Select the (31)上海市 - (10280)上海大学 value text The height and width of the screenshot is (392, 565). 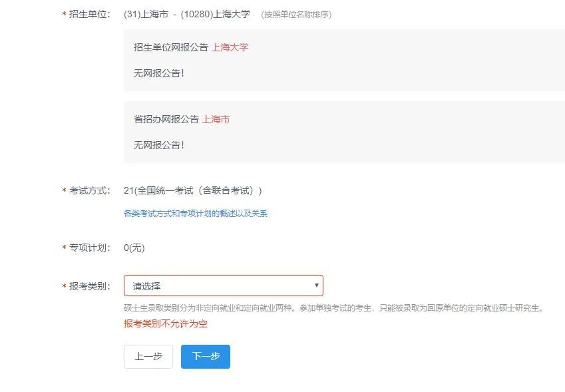pos(186,14)
